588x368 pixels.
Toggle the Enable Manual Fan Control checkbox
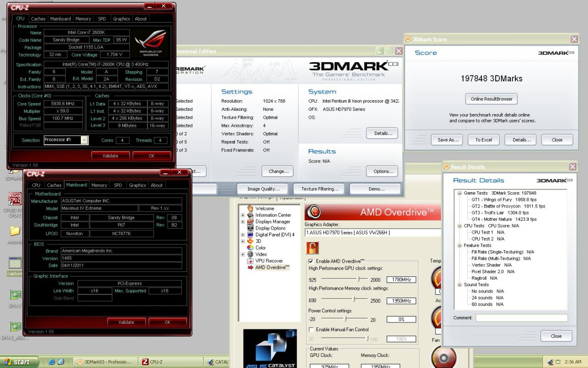pyautogui.click(x=311, y=329)
